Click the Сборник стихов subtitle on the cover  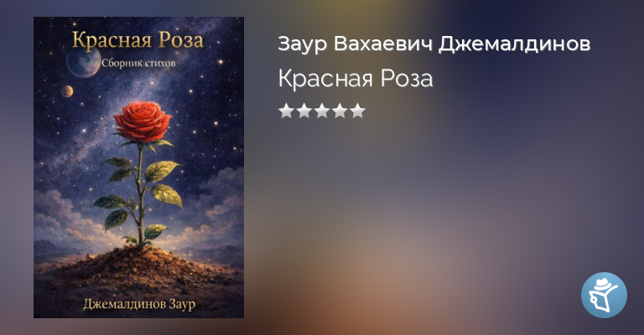coord(138,63)
